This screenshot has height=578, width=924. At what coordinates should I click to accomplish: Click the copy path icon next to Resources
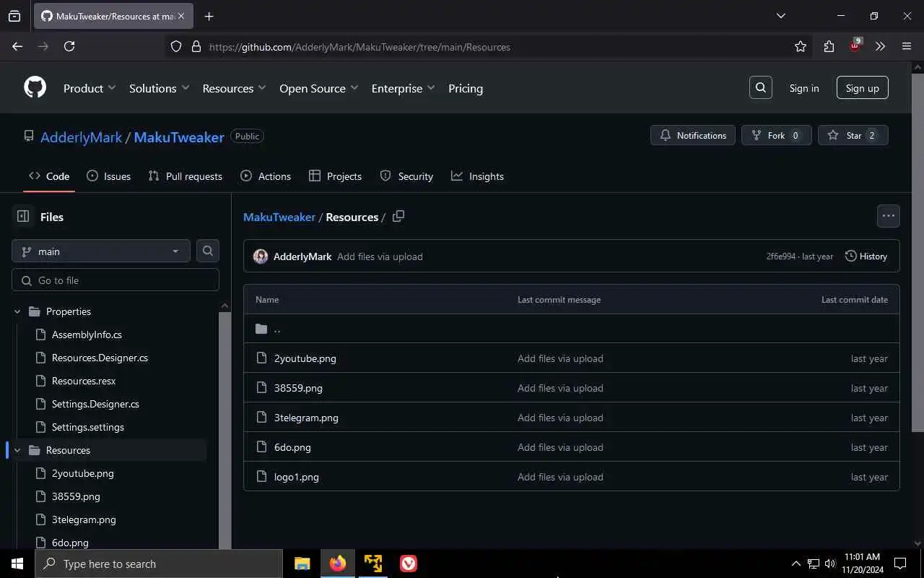(398, 216)
